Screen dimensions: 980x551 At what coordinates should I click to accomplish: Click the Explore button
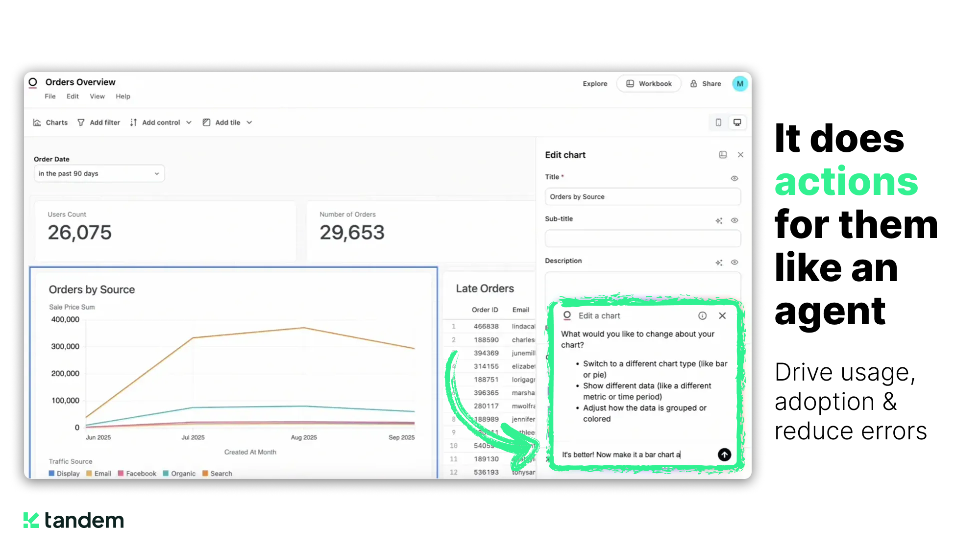pyautogui.click(x=594, y=83)
